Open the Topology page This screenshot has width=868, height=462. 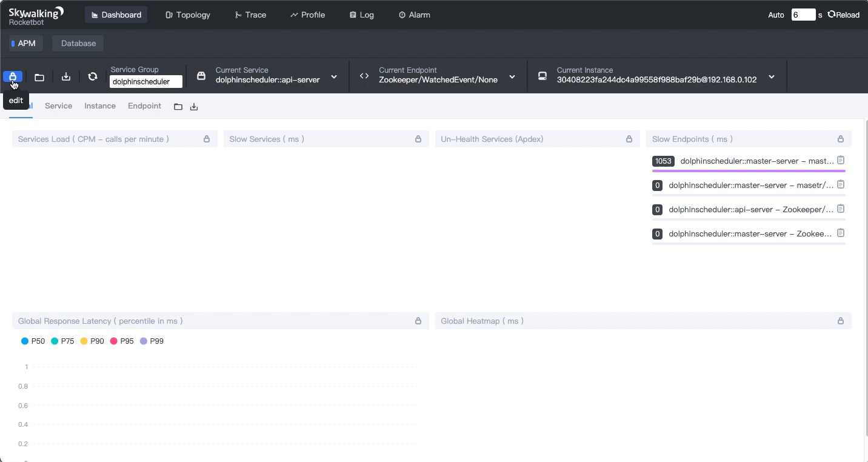188,15
